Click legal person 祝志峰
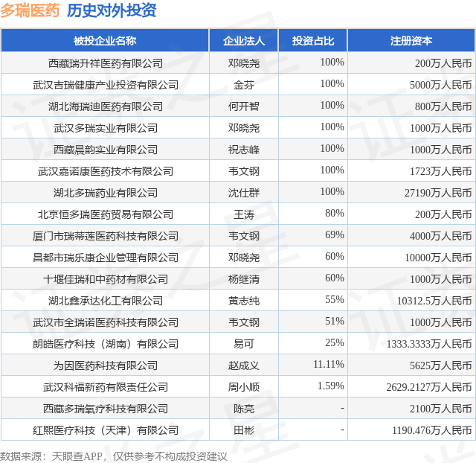The image size is (476, 463). (x=244, y=150)
